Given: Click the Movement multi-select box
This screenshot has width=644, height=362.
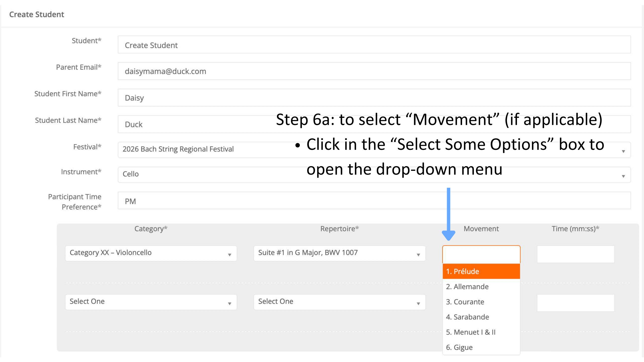Looking at the screenshot, I should [x=481, y=254].
